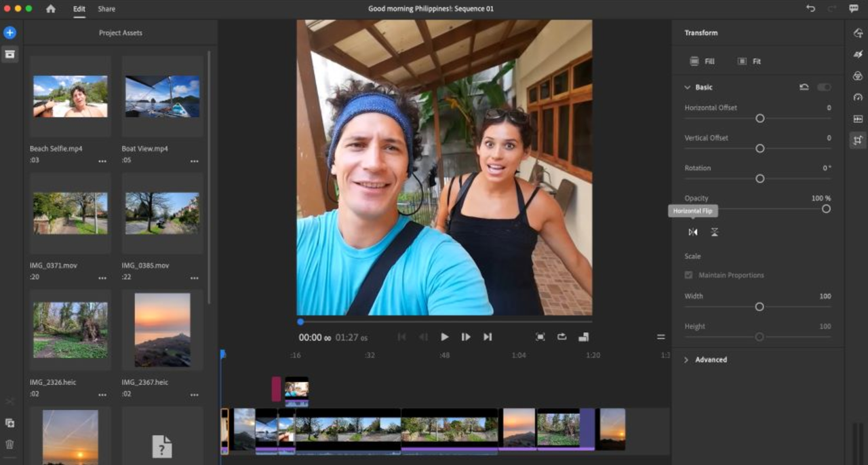Step forward one frame
This screenshot has width=868, height=465.
(x=466, y=337)
